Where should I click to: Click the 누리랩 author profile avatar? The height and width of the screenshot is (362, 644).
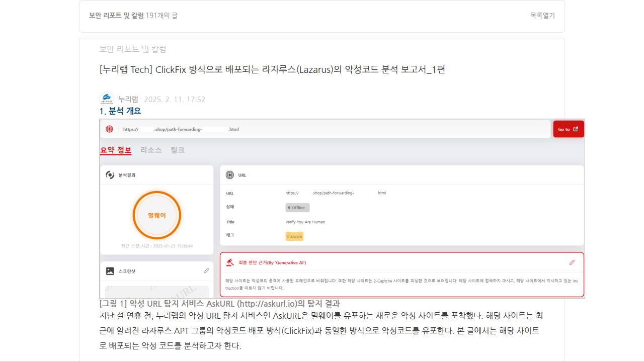[107, 99]
